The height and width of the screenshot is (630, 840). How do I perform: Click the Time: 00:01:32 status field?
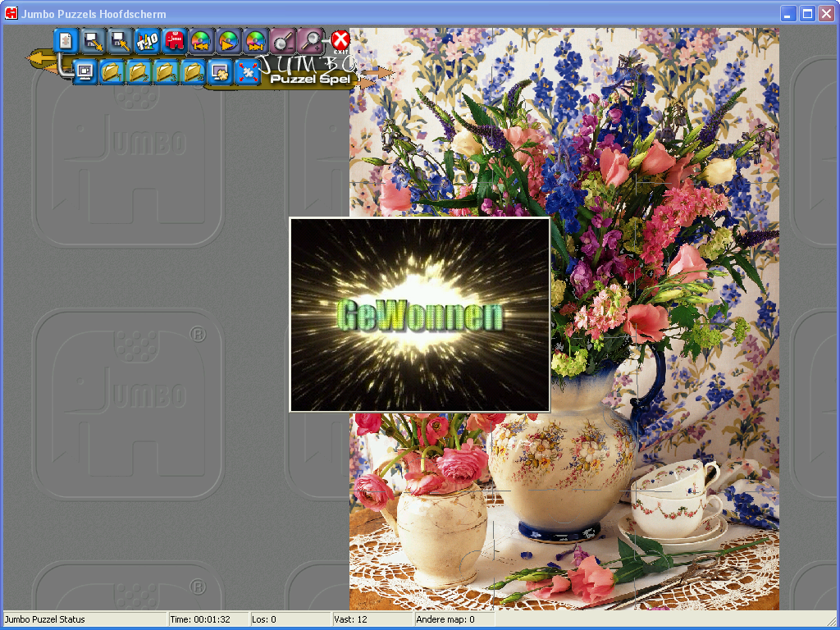pos(208,619)
